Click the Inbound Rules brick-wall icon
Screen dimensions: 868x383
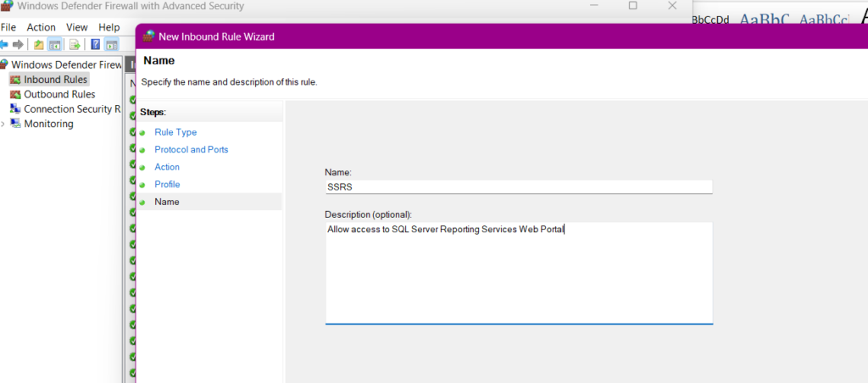(x=15, y=80)
